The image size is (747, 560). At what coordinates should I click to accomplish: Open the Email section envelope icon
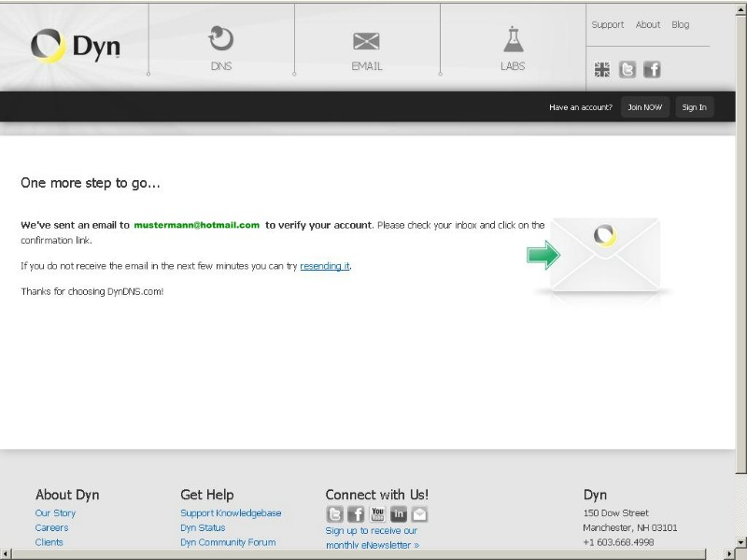[366, 41]
